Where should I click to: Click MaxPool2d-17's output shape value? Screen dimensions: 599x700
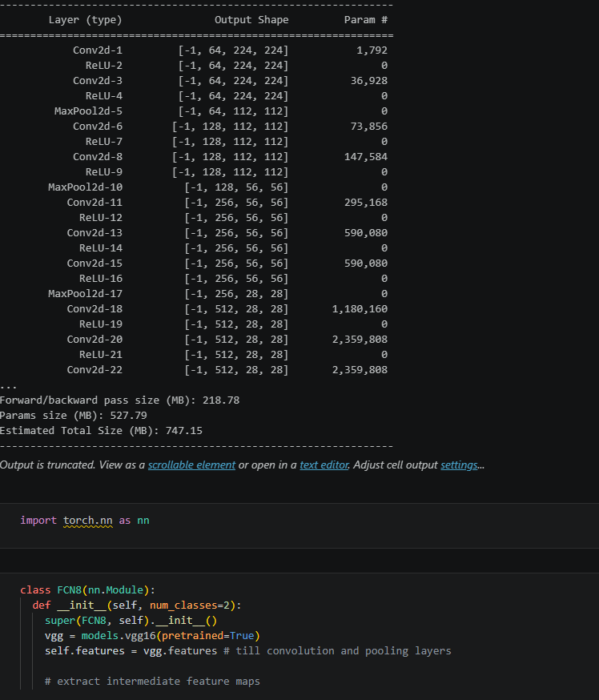click(236, 293)
